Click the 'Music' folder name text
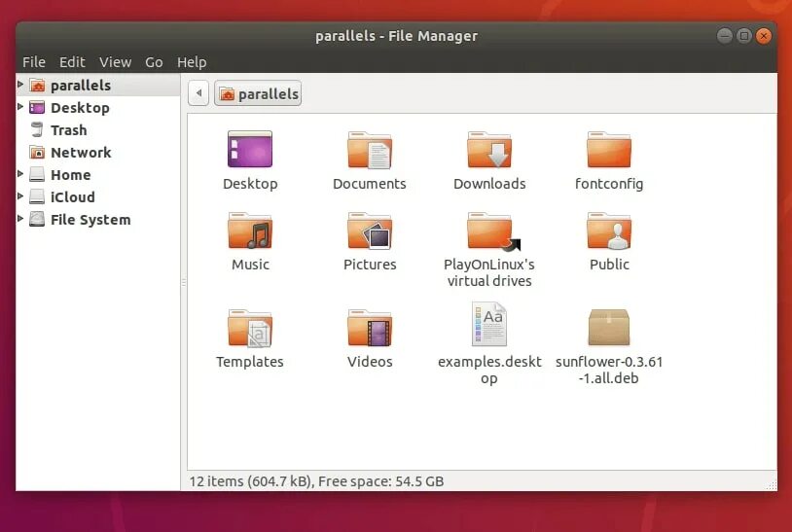792x532 pixels. coord(250,265)
